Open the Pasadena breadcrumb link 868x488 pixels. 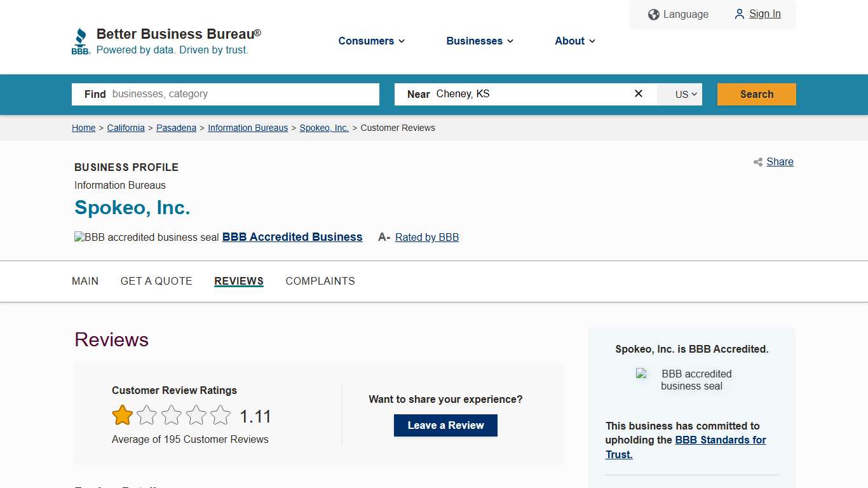coord(176,128)
